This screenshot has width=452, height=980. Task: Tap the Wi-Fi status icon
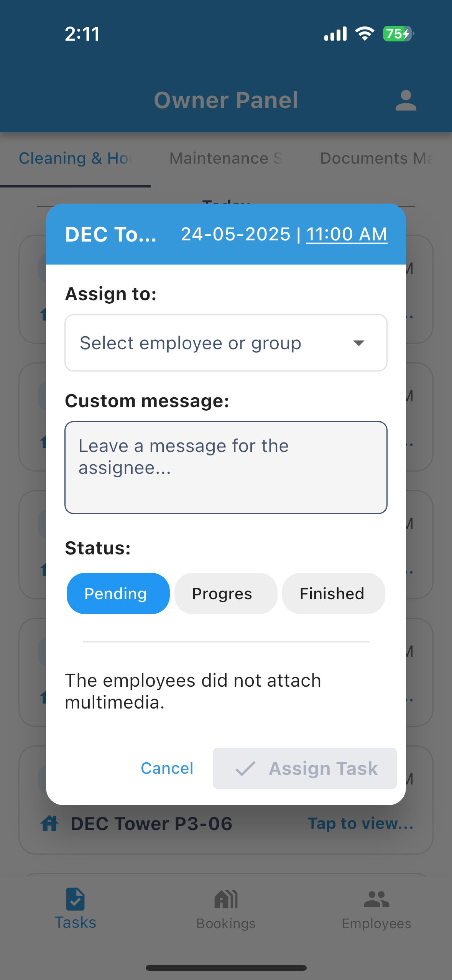point(365,34)
